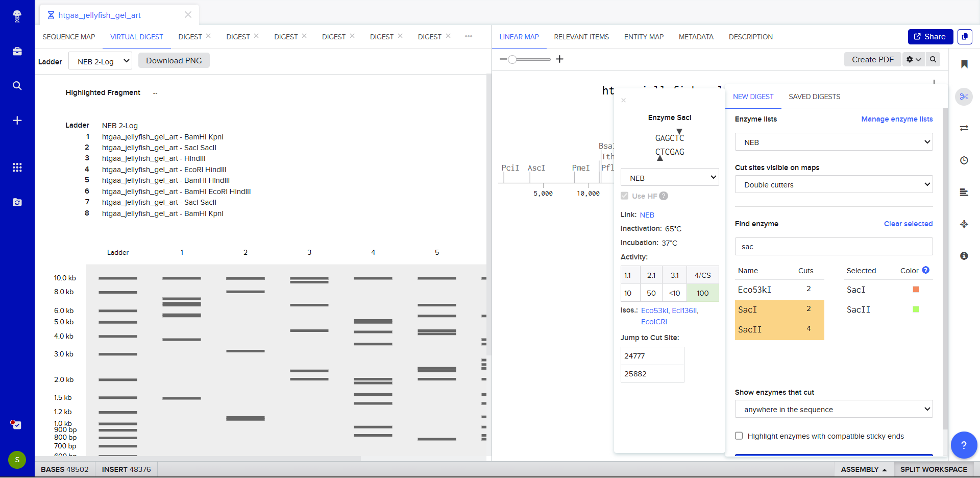Open the projects briefcase icon
This screenshot has width=980, height=478.
coord(17,52)
